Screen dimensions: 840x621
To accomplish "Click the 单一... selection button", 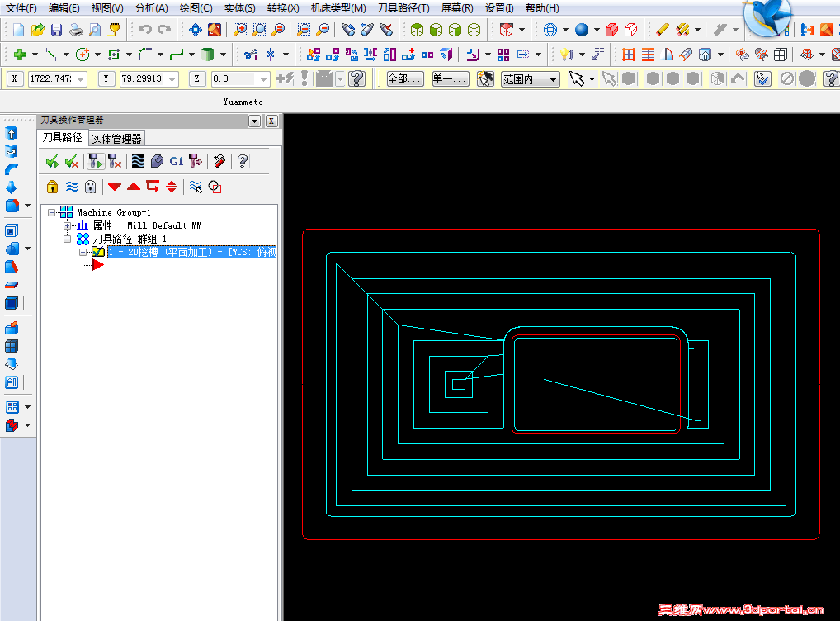I will pyautogui.click(x=451, y=79).
